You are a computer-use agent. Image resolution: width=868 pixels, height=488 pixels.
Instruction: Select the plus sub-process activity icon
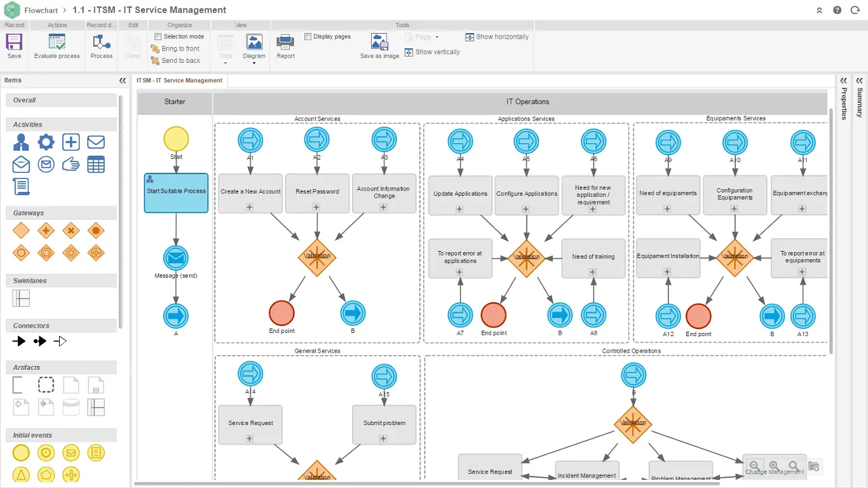point(71,142)
